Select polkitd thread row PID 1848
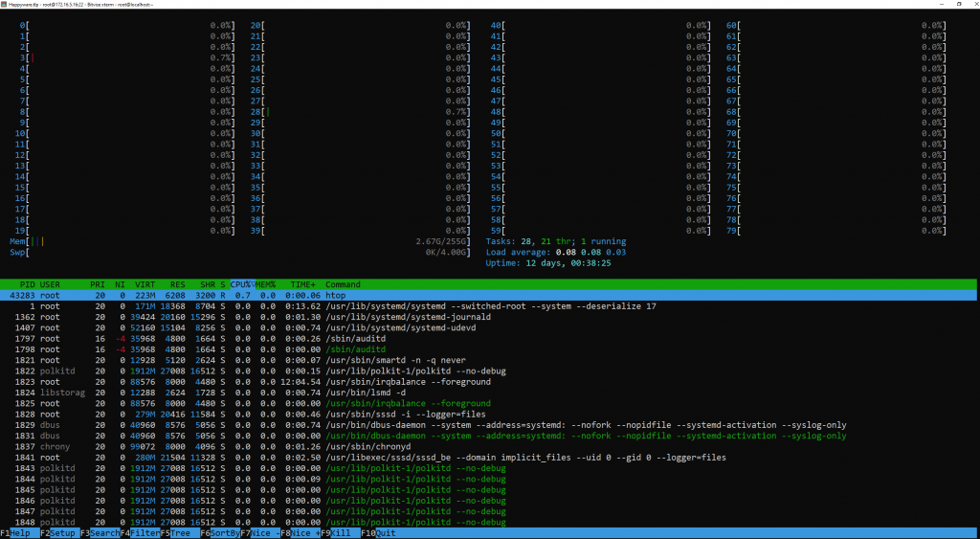980x539 pixels. [490, 522]
